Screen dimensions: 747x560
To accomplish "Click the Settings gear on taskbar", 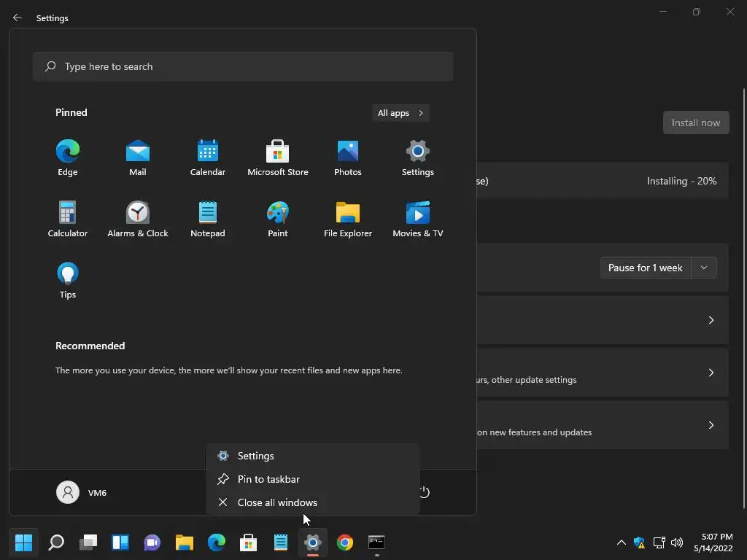I will click(x=313, y=542).
